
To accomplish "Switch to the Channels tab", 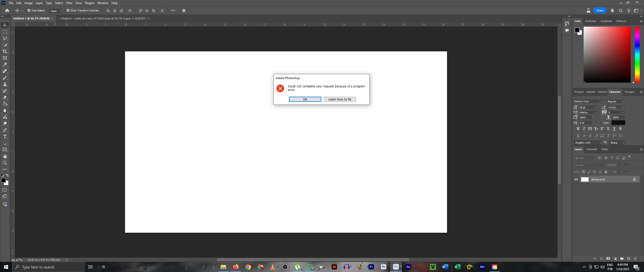I will 591,149.
